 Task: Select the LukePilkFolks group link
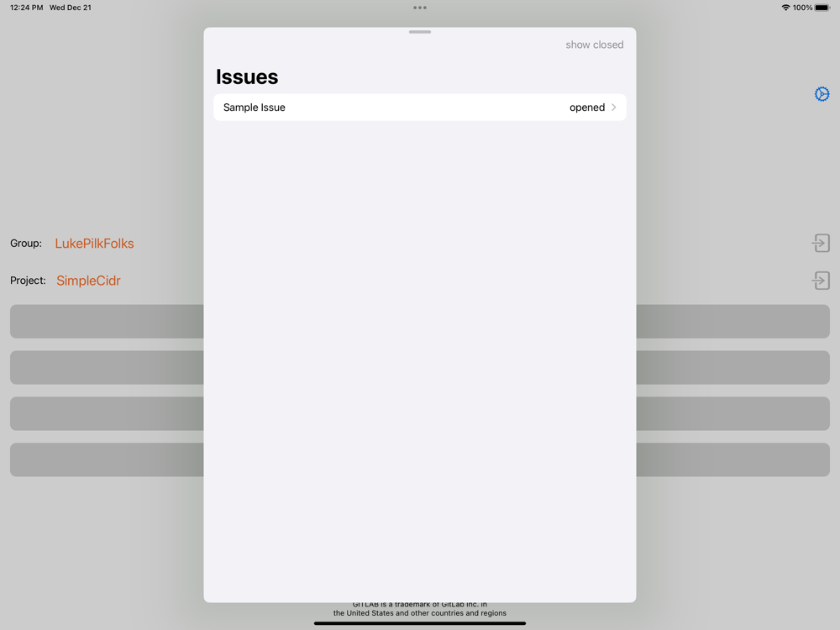click(x=94, y=244)
